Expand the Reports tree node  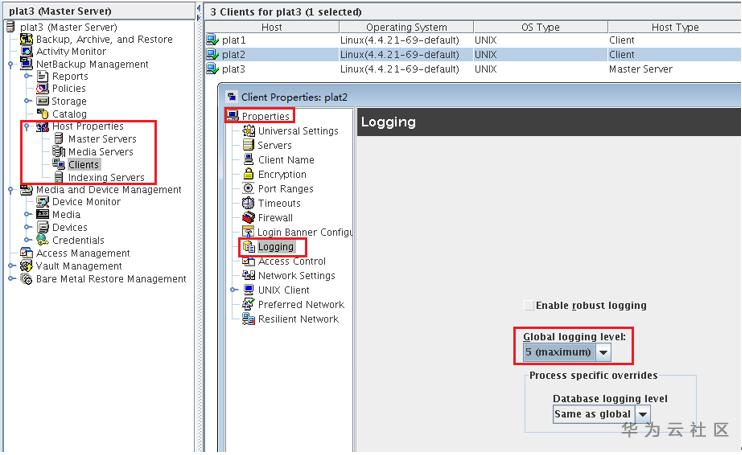coord(27,76)
